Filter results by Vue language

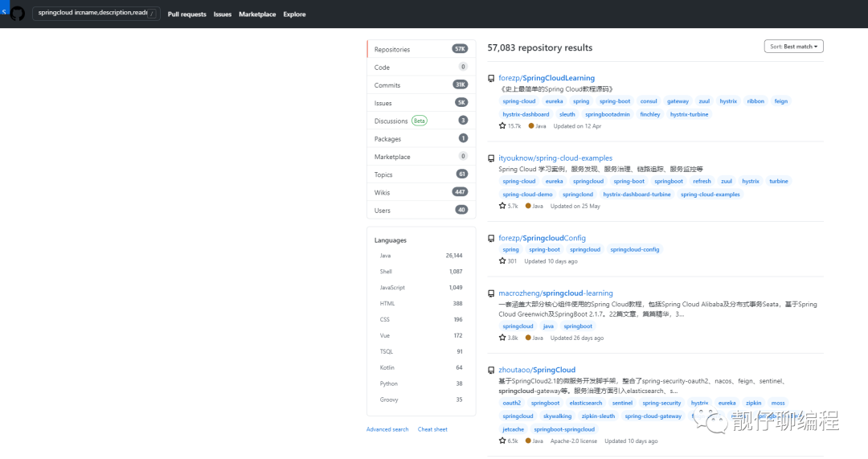point(420,335)
